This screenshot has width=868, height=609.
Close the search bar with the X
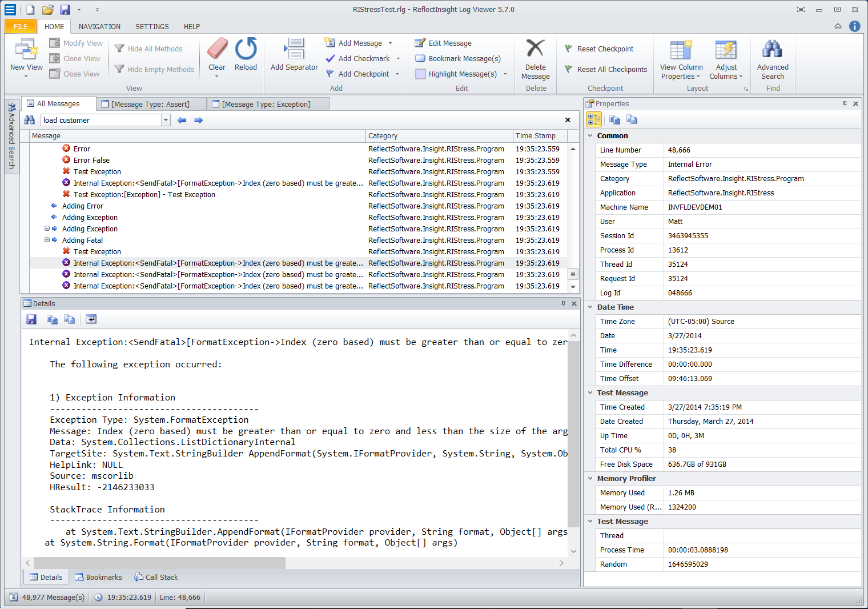click(x=568, y=120)
